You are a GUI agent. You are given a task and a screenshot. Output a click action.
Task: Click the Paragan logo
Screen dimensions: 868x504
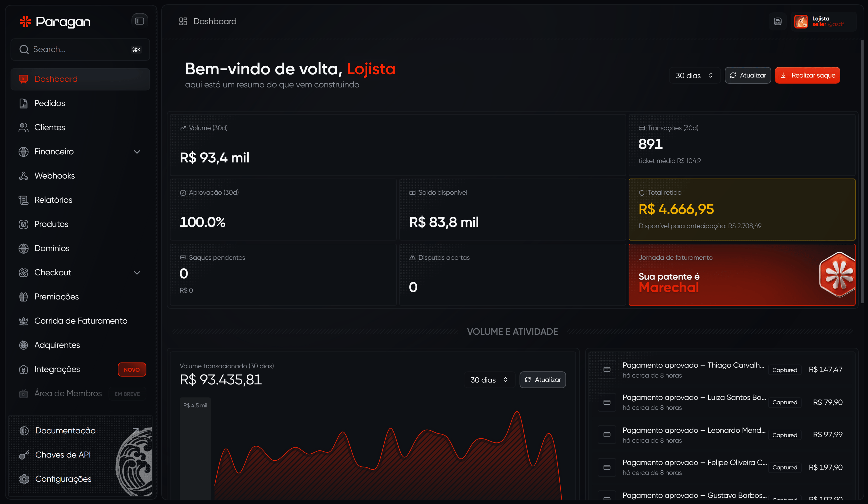(55, 22)
